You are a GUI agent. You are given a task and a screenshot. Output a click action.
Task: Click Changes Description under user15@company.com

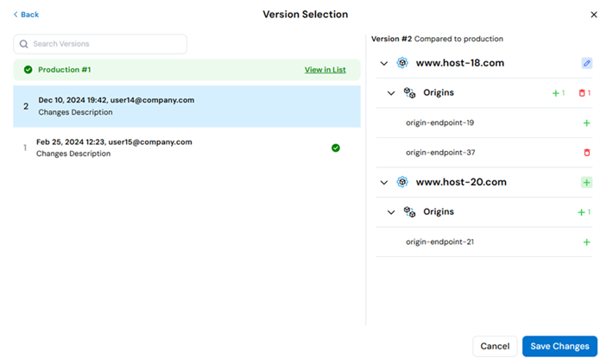73,154
